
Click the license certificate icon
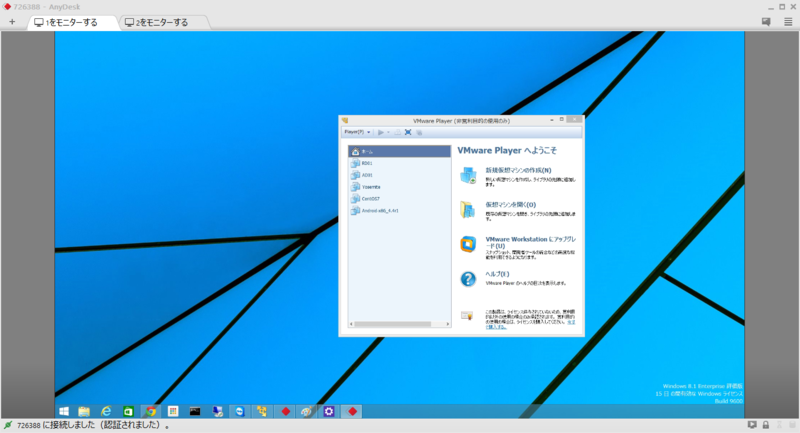(467, 316)
